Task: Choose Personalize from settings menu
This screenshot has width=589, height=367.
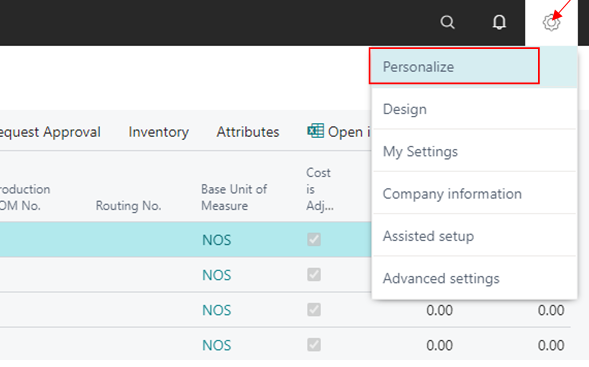Action: (474, 67)
